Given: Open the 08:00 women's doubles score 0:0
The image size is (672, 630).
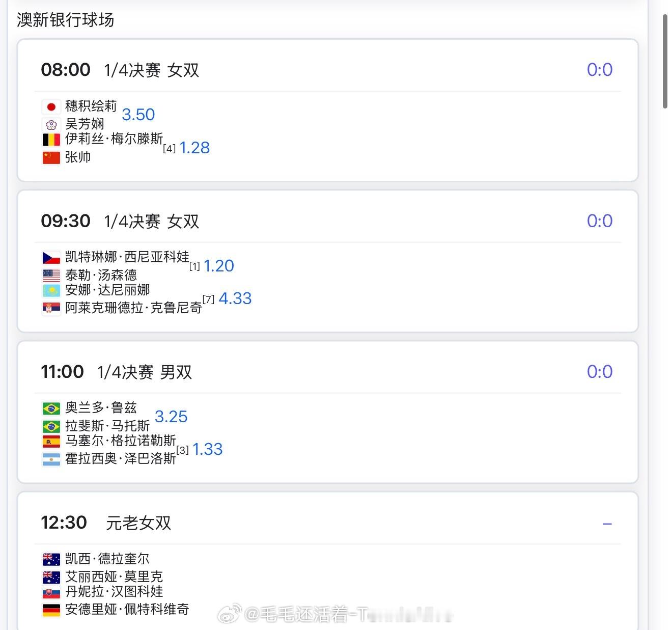Looking at the screenshot, I should pos(600,70).
